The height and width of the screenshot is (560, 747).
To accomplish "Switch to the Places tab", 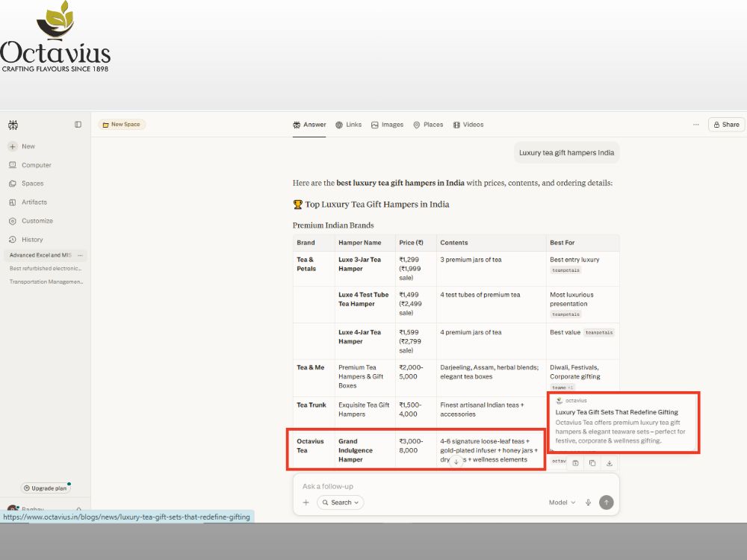I will coord(428,125).
